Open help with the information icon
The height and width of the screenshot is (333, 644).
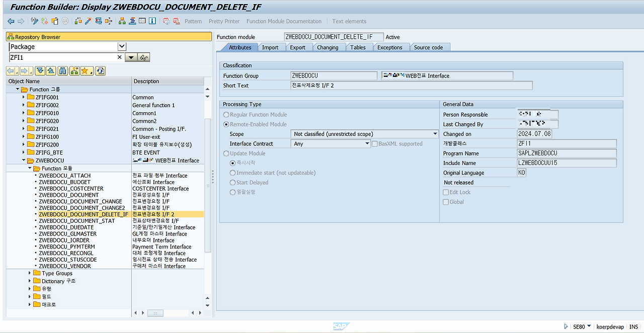[x=152, y=21]
